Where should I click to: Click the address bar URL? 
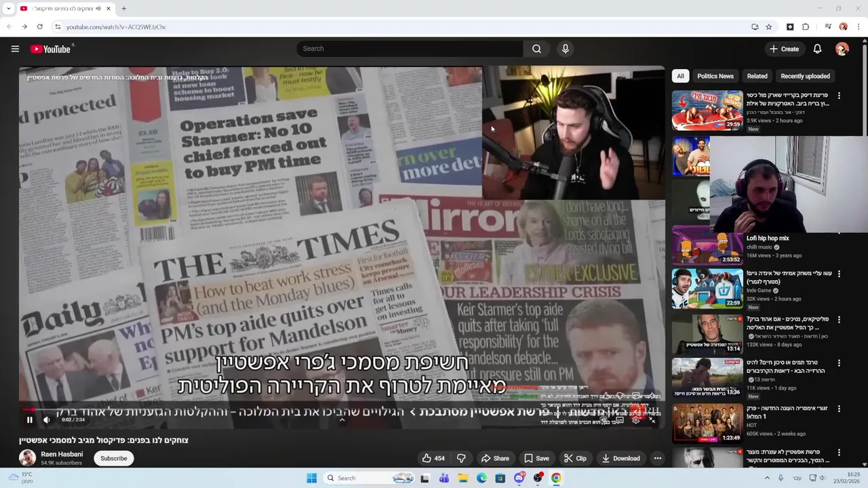click(x=117, y=27)
